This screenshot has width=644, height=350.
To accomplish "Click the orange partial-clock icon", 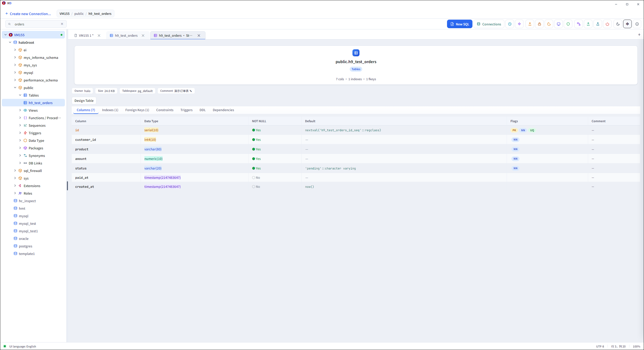I will [x=549, y=24].
